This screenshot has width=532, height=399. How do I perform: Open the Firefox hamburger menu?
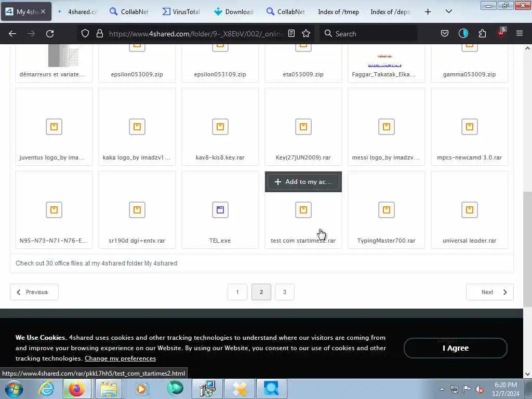click(x=520, y=33)
